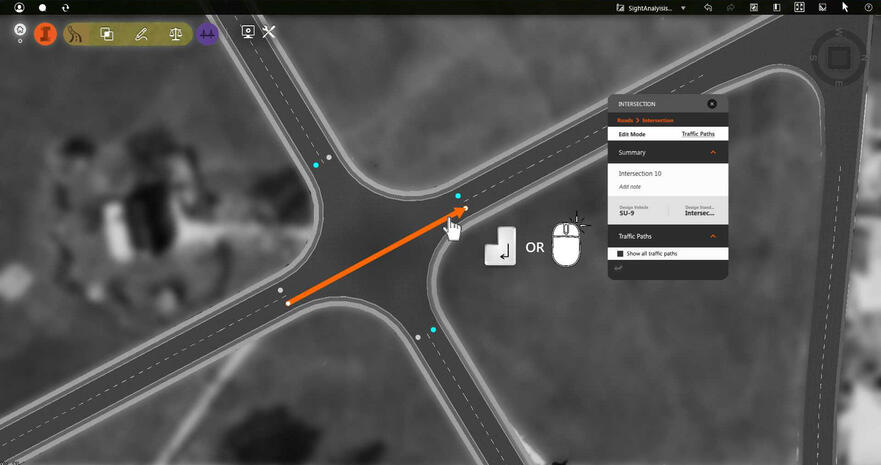Select the Edit Mode tab
The width and height of the screenshot is (881, 465).
click(632, 133)
